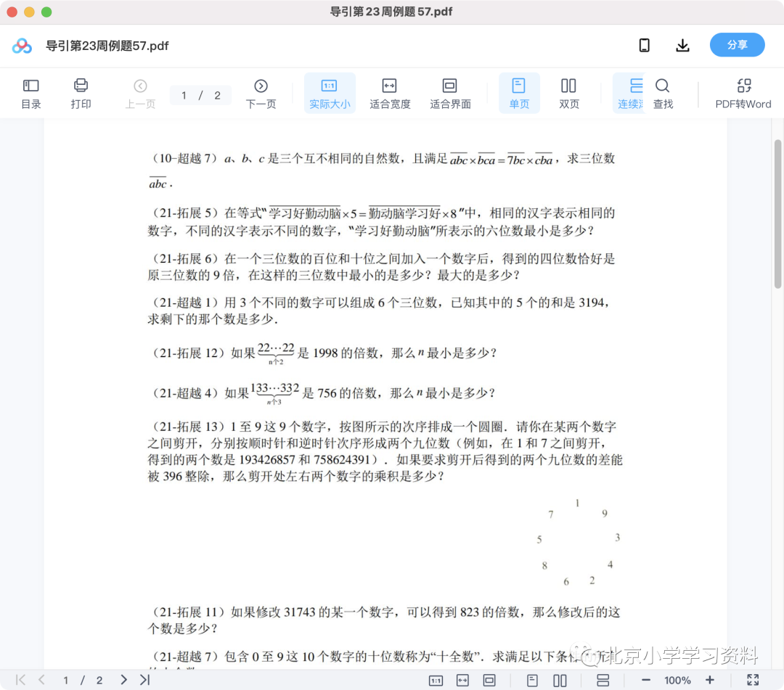Image resolution: width=784 pixels, height=690 pixels.
Task: Zoom out with the minus button
Action: pos(645,680)
